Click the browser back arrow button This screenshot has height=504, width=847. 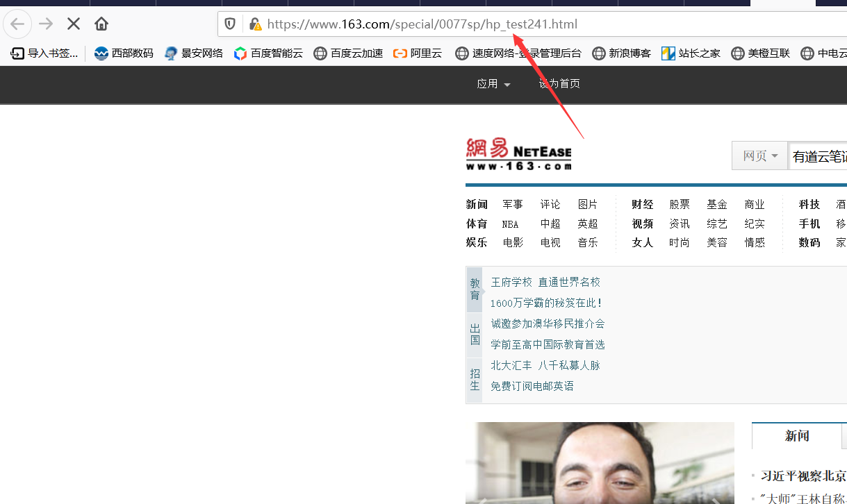click(17, 24)
